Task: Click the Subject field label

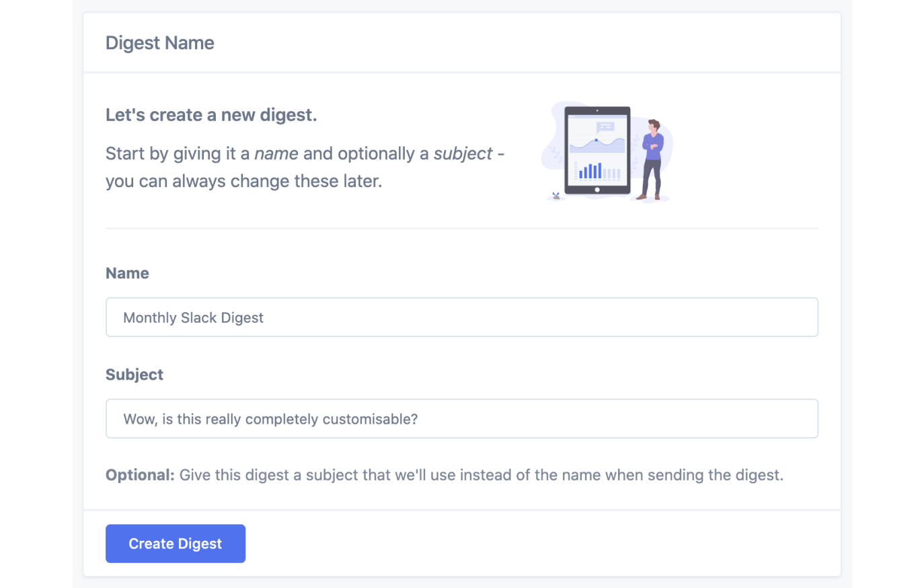Action: point(134,375)
